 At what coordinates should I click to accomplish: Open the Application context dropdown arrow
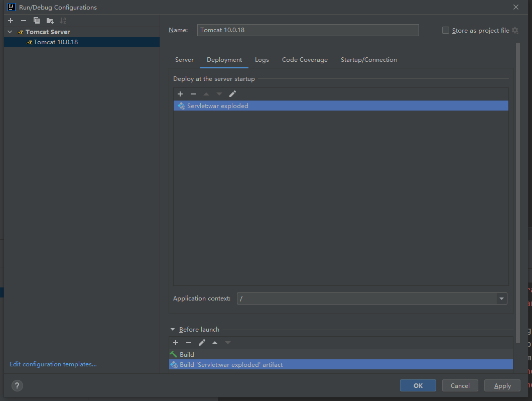click(x=501, y=298)
